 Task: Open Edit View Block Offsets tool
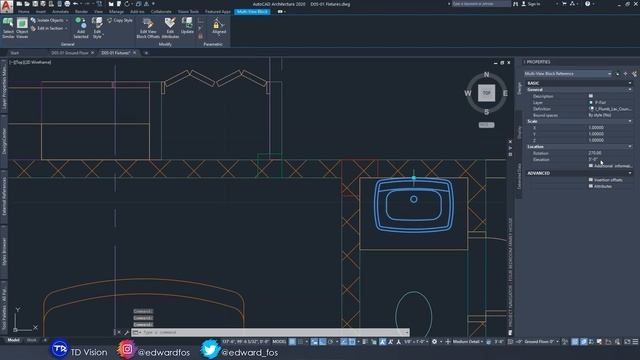148,28
